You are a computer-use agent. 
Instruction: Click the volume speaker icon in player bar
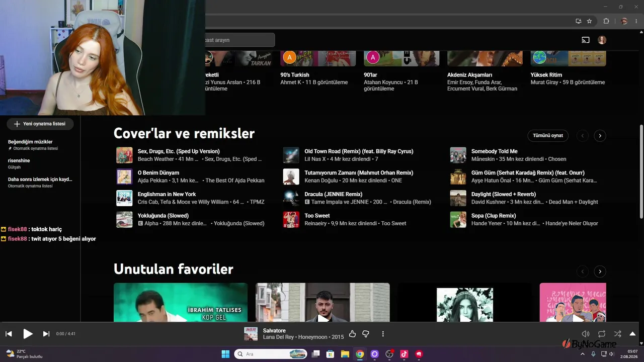pos(586,334)
